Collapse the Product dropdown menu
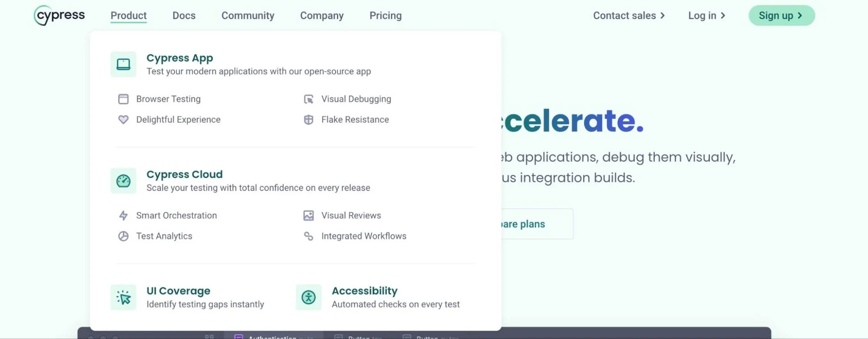This screenshot has width=868, height=339. (129, 16)
